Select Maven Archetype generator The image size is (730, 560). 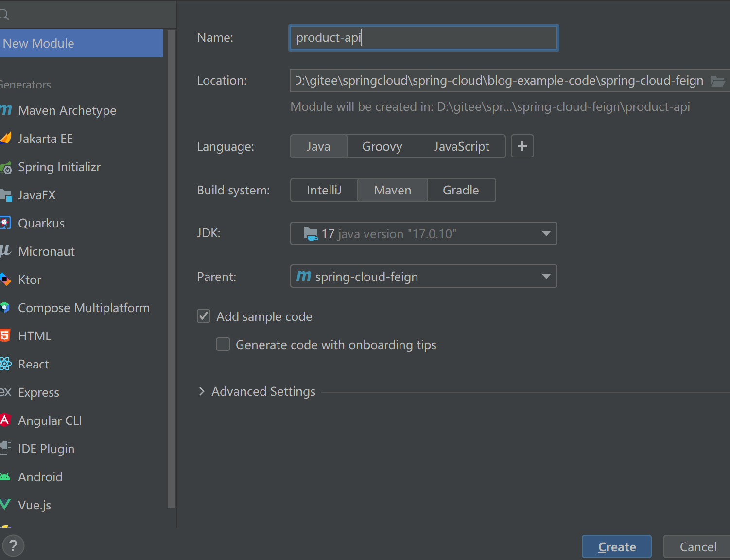pos(81,110)
